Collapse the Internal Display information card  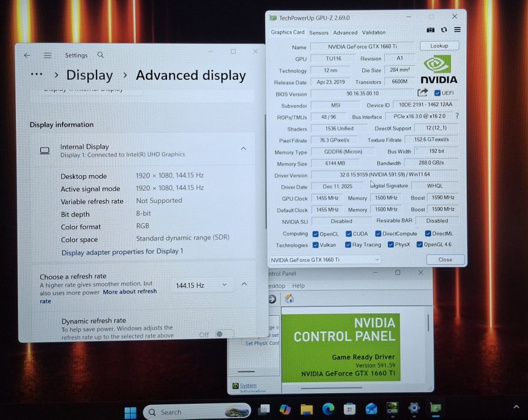coord(243,148)
